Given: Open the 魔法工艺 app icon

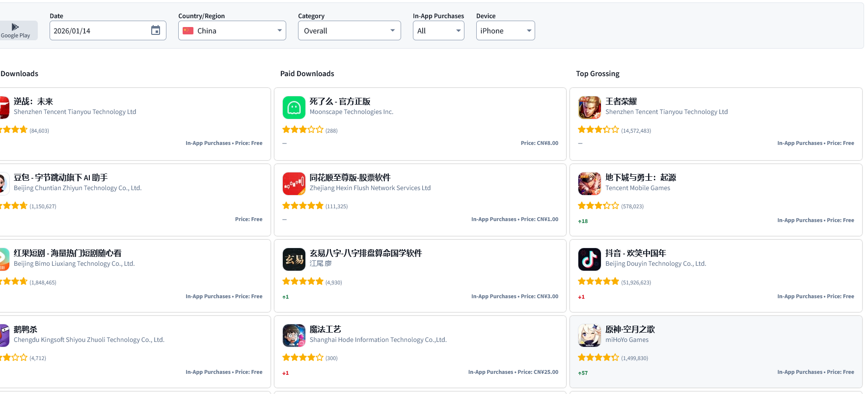Looking at the screenshot, I should point(294,336).
